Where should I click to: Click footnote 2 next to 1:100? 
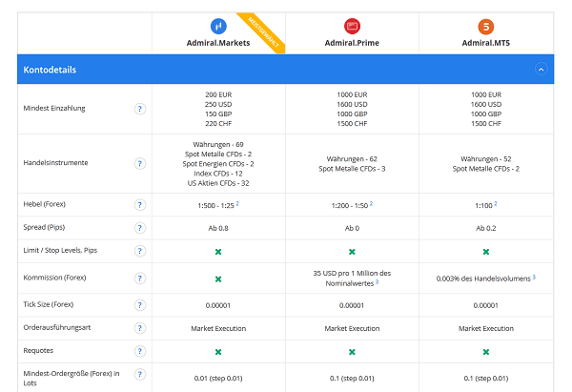[496, 203]
